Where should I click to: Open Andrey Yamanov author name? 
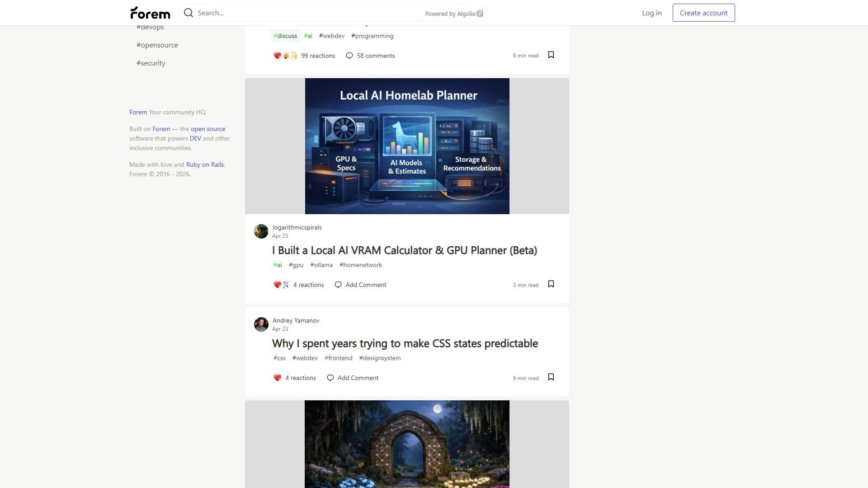pyautogui.click(x=296, y=320)
